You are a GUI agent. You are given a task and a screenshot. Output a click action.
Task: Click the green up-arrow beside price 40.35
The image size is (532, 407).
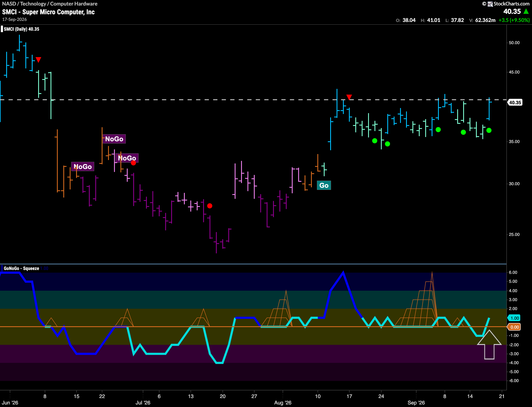coord(526,11)
